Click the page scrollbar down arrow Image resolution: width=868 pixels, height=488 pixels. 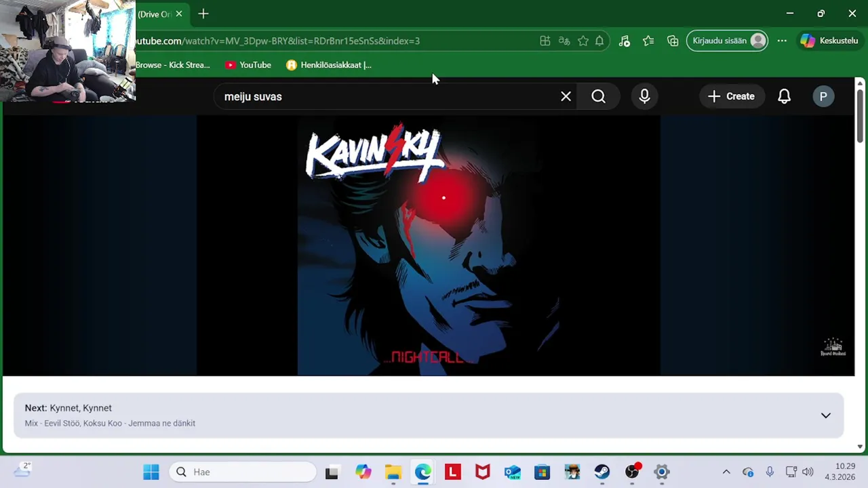pos(860,447)
